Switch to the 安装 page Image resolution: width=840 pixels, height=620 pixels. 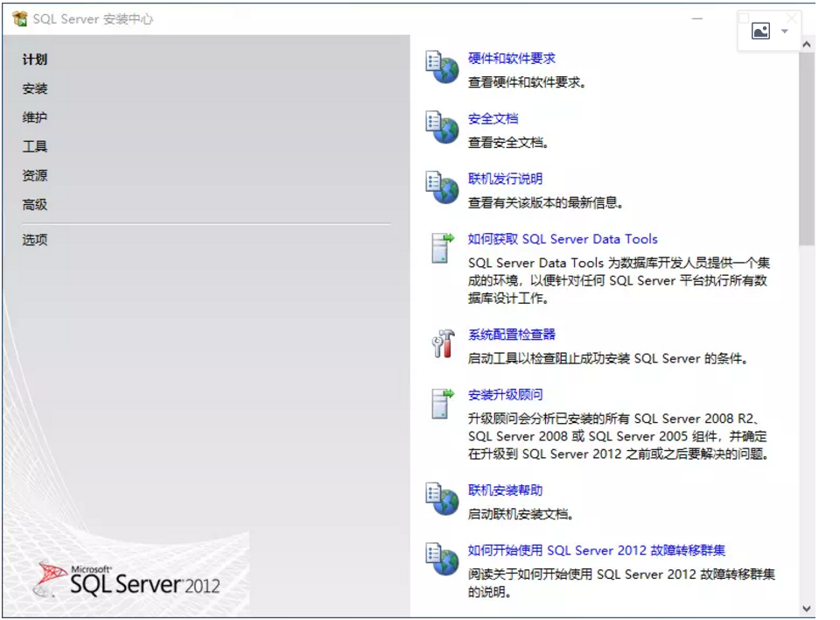click(35, 88)
